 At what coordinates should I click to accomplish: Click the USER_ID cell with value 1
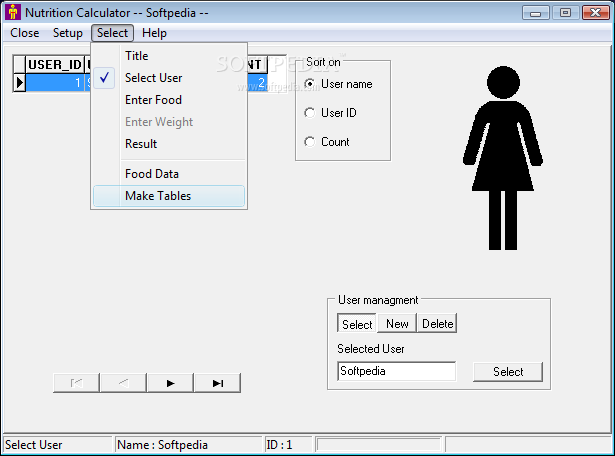point(55,83)
